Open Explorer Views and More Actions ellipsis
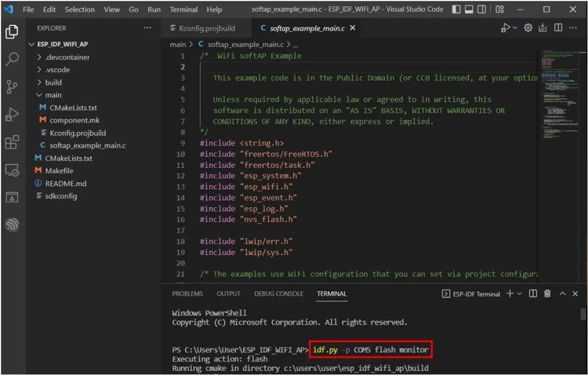This screenshot has height=375, width=588. pyautogui.click(x=148, y=28)
